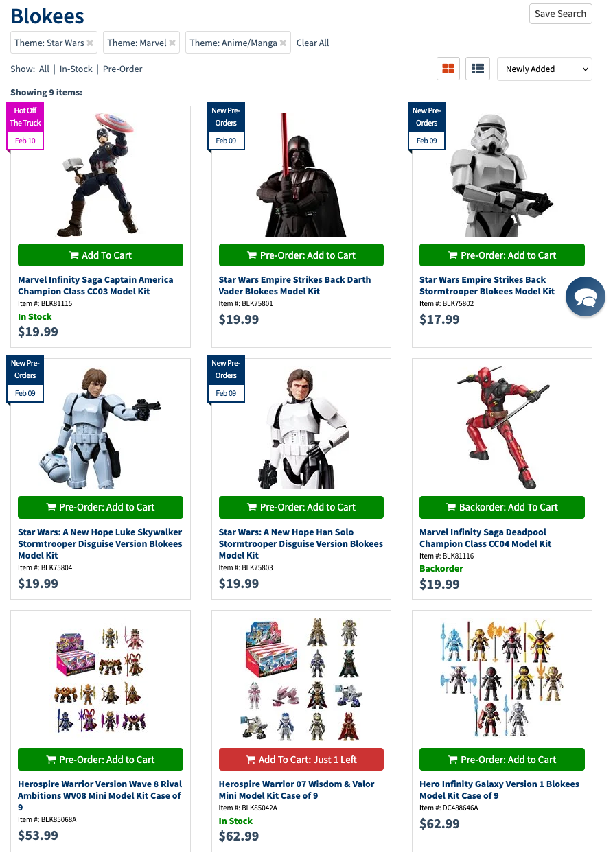Show All items filter

pyautogui.click(x=44, y=69)
